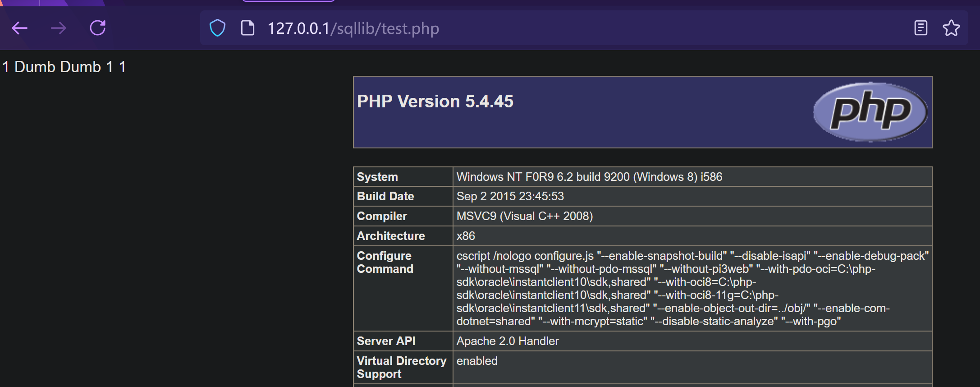The height and width of the screenshot is (387, 980).
Task: Select the System row label
Action: tap(377, 177)
